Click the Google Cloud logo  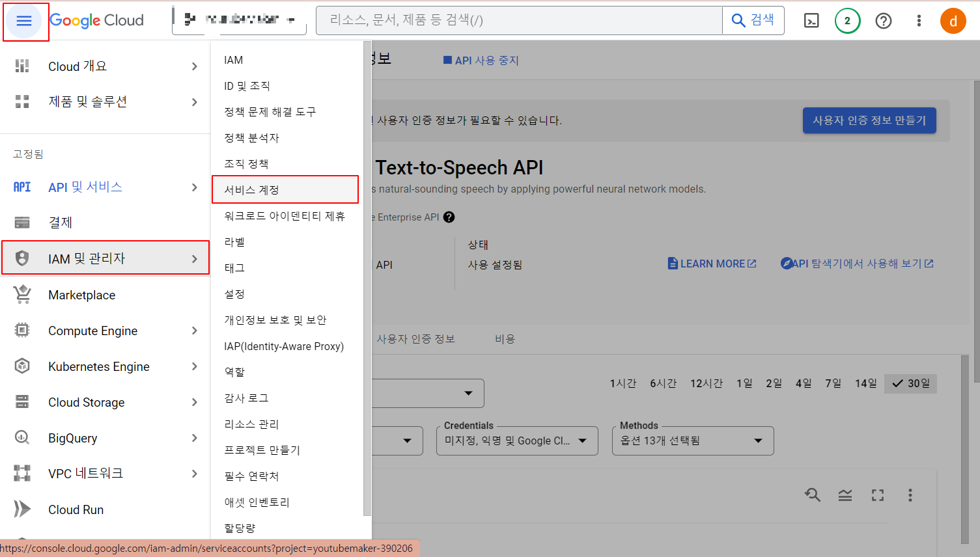point(96,20)
